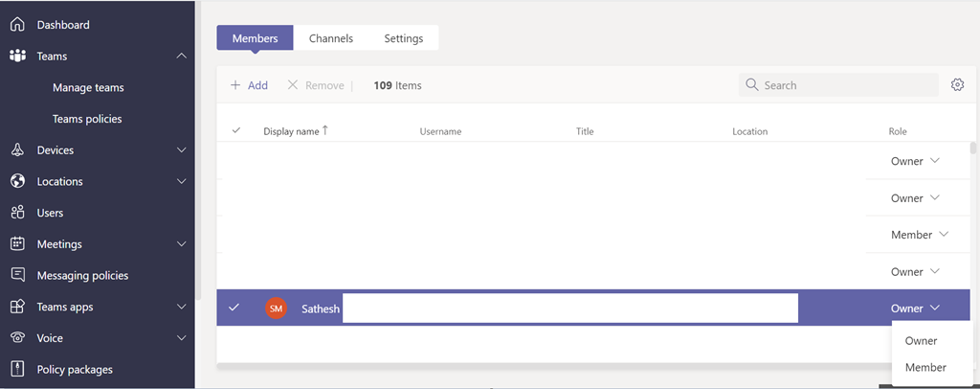The height and width of the screenshot is (389, 980).
Task: Open table column settings gear
Action: click(957, 85)
